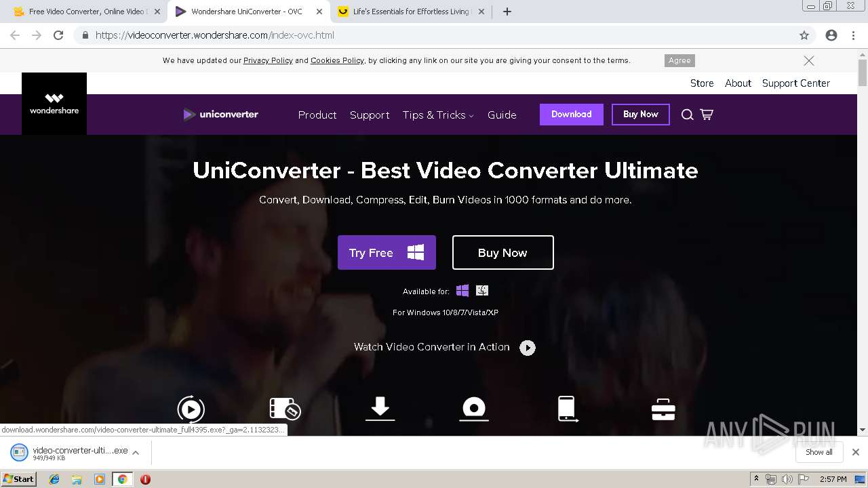
Task: Go forward using the browser forward arrow
Action: click(37, 35)
